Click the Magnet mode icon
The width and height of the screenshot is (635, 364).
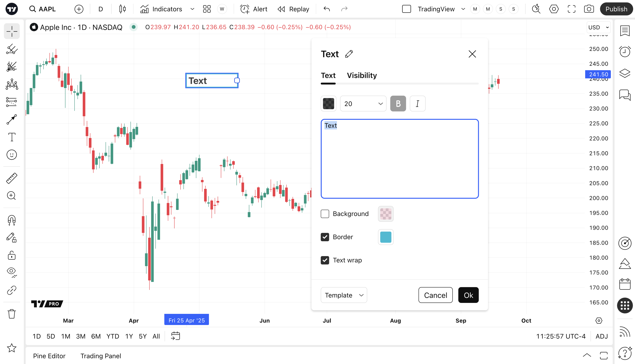click(12, 220)
